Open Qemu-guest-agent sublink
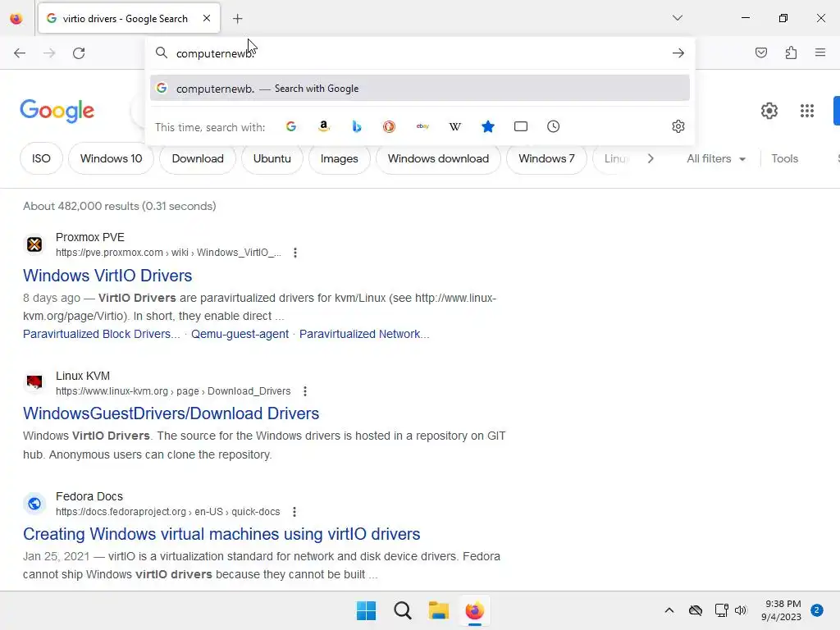Viewport: 840px width, 630px height. (x=240, y=335)
